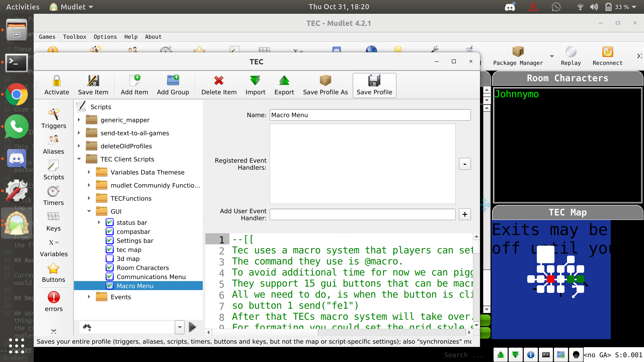Toggle the Macro Menu script checkbox
The width and height of the screenshot is (644, 362).
point(110,286)
